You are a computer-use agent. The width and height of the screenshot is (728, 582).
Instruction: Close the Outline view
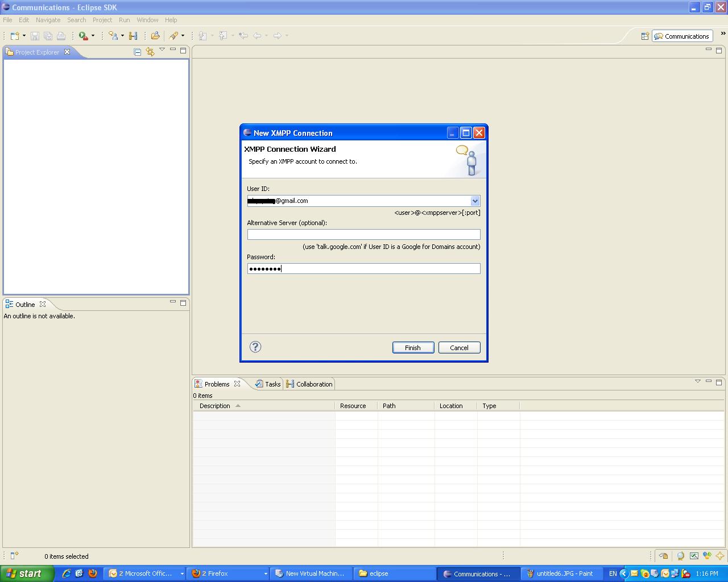click(x=43, y=304)
